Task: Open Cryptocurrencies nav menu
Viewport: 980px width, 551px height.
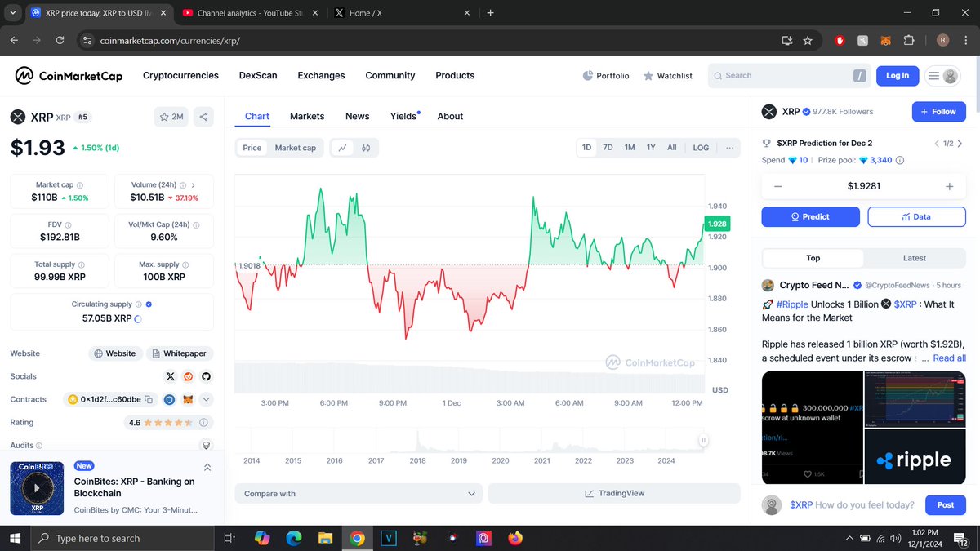Action: pos(180,75)
